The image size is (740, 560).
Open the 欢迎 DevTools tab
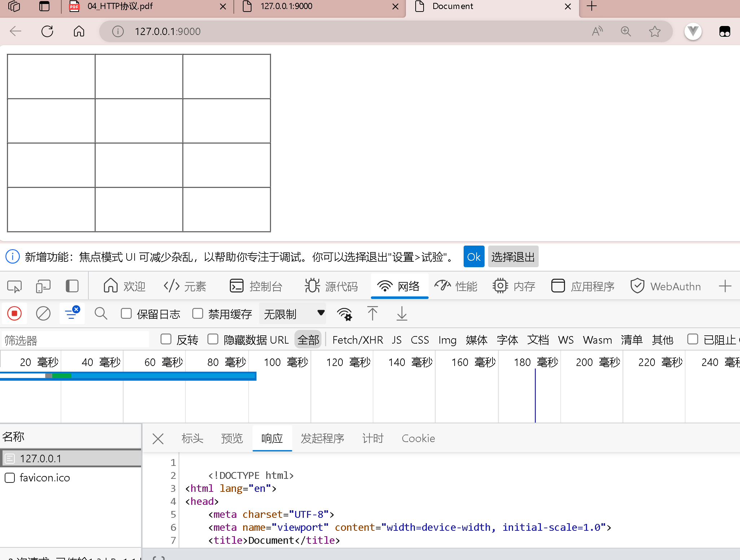click(124, 286)
